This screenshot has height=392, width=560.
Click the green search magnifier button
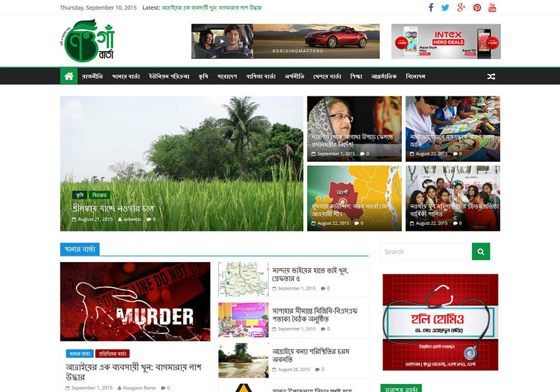click(x=481, y=252)
